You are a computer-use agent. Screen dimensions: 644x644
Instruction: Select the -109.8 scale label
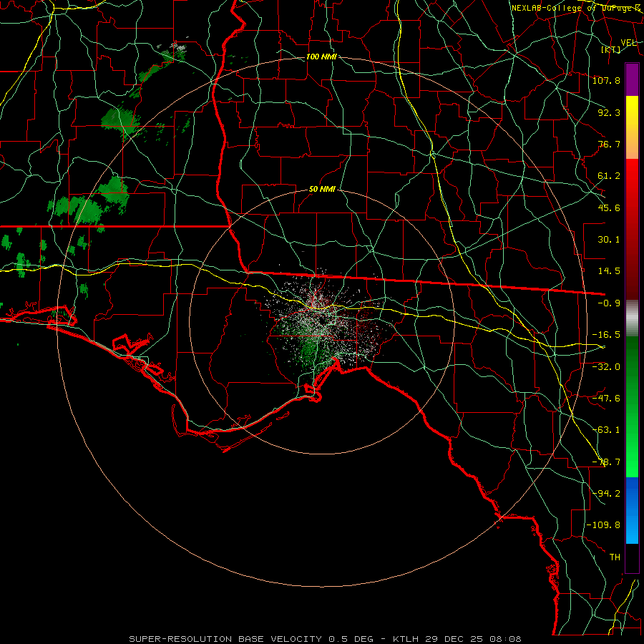tap(603, 525)
